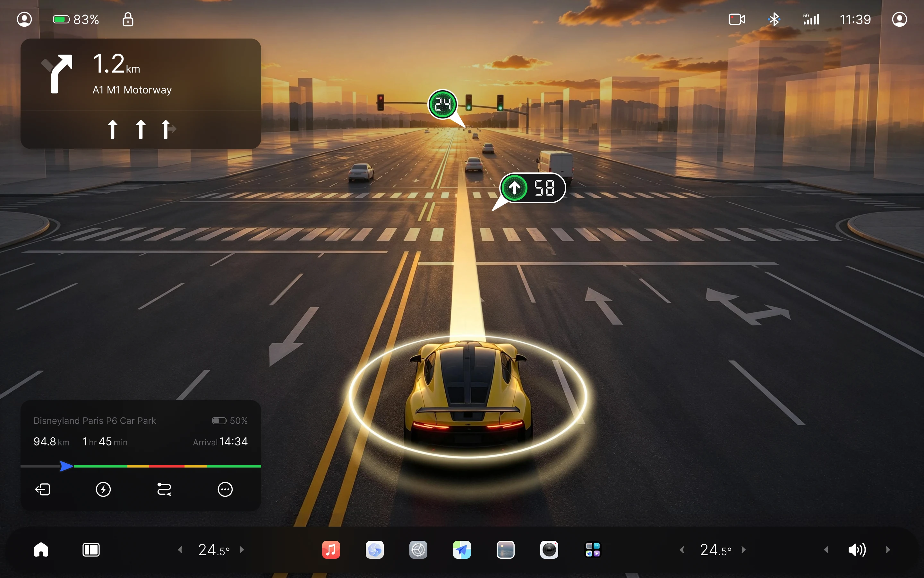
Task: Tap the 11:39 clock
Action: coord(855,19)
